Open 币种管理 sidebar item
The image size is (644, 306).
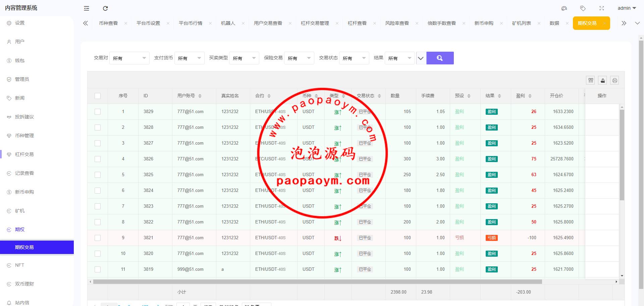tap(37, 136)
